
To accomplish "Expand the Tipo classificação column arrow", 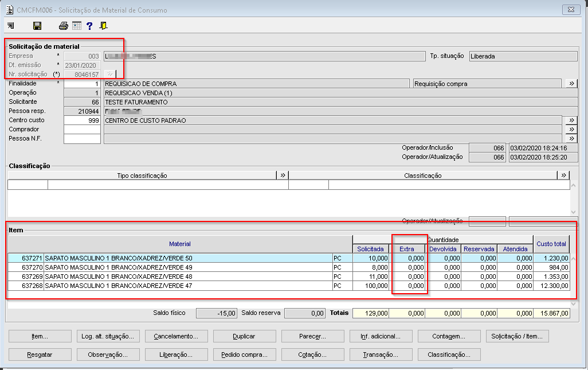I will tap(283, 175).
